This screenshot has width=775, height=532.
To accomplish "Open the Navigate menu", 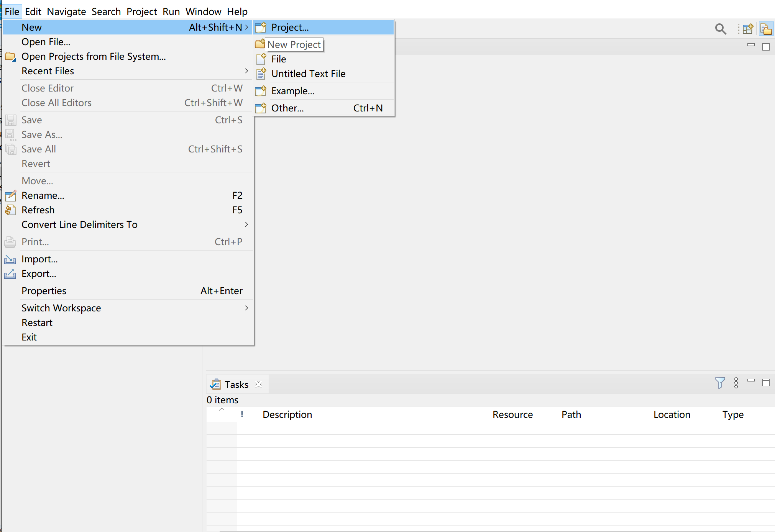I will tap(66, 11).
